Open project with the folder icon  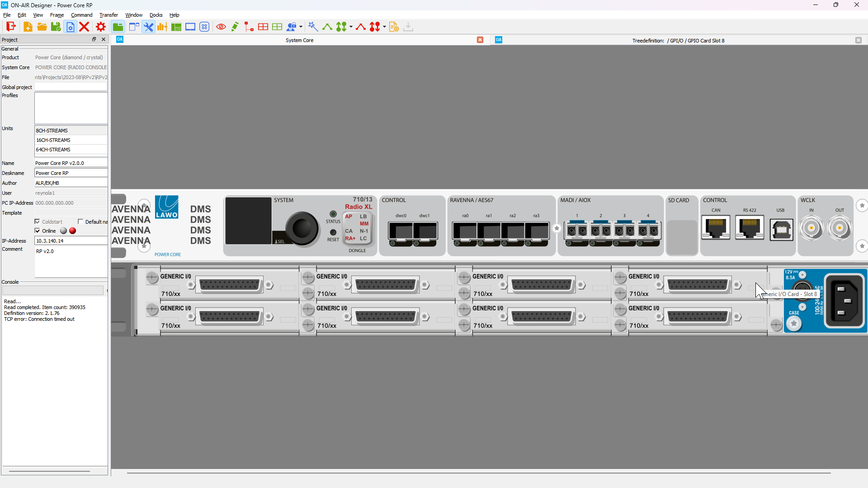42,27
